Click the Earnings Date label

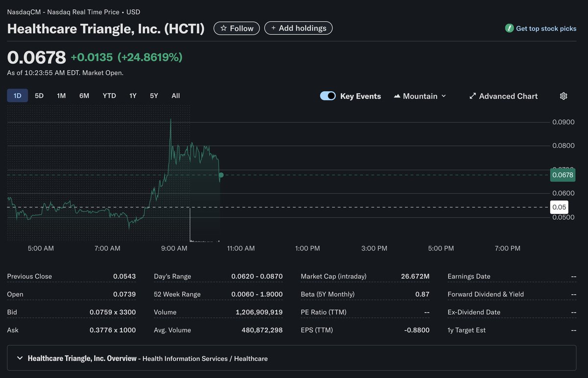(x=469, y=276)
